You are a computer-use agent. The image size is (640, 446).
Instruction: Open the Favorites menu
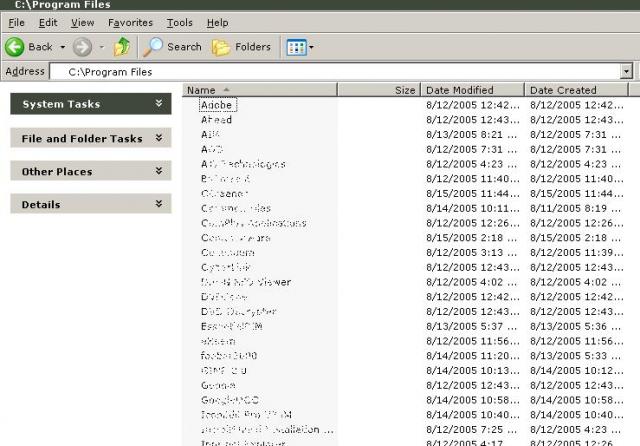[x=130, y=23]
